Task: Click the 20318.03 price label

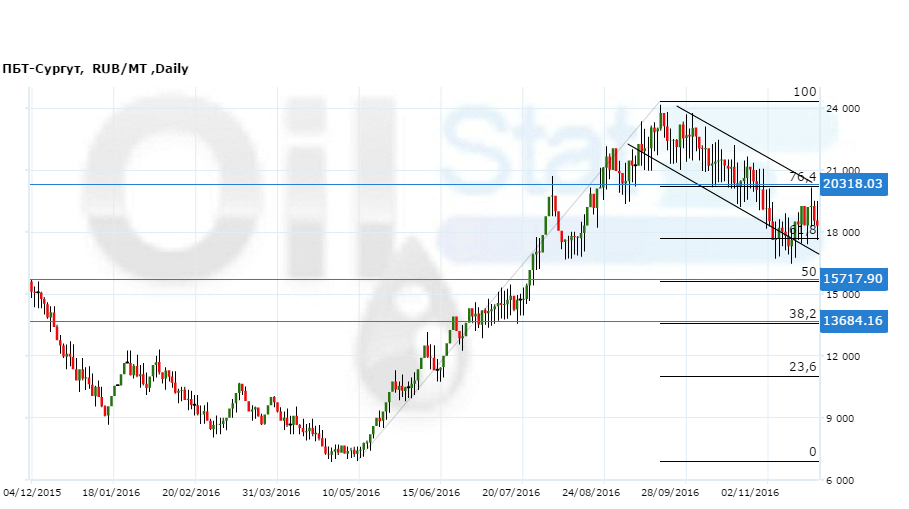Action: click(x=853, y=185)
